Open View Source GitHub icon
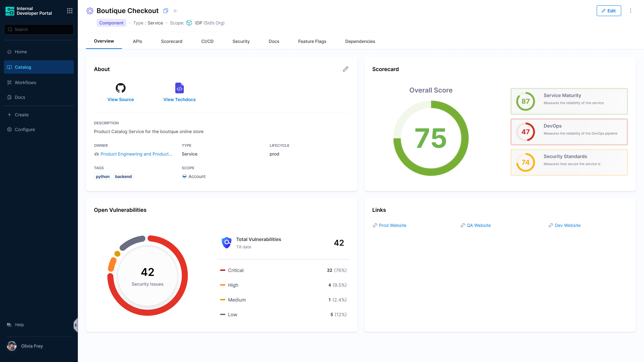This screenshot has height=362, width=644. pyautogui.click(x=120, y=88)
